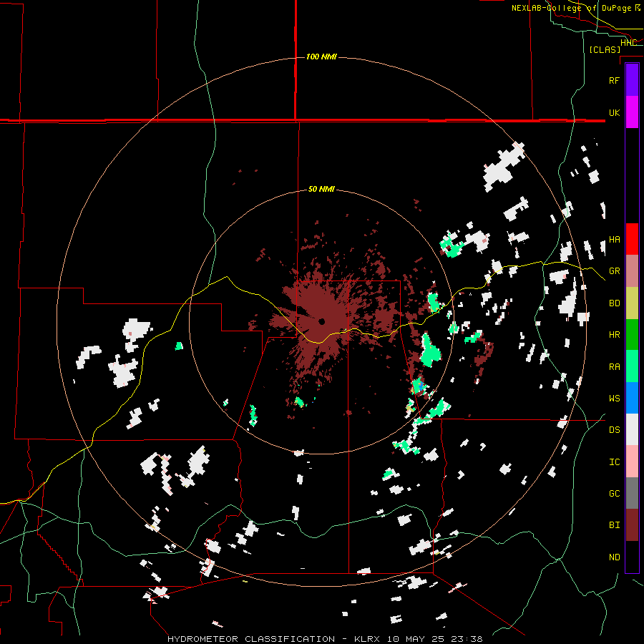Viewport: 644px width, 644px height.
Task: Click the HR legend label text
Action: pos(614,335)
